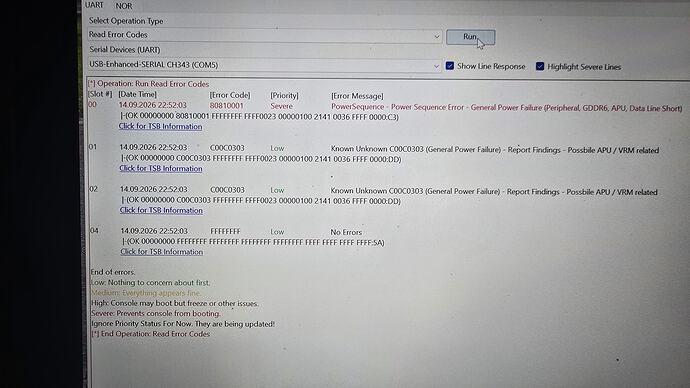Click the Run button

470,37
